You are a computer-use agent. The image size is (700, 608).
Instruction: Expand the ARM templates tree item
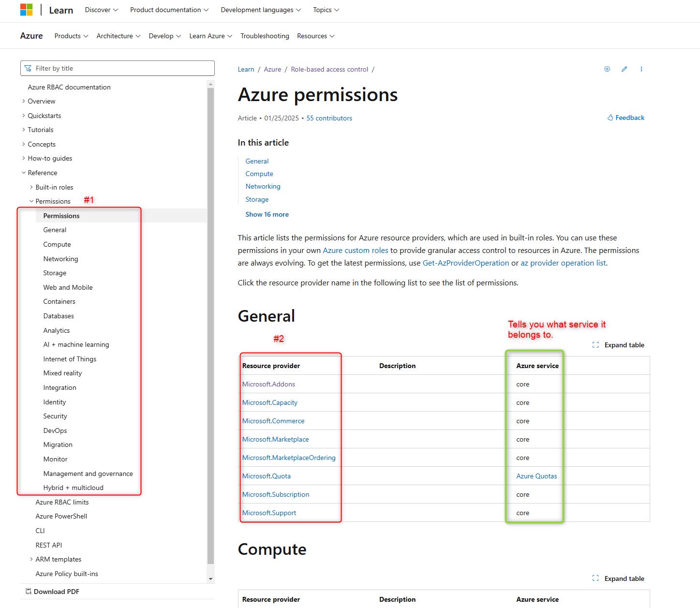31,559
